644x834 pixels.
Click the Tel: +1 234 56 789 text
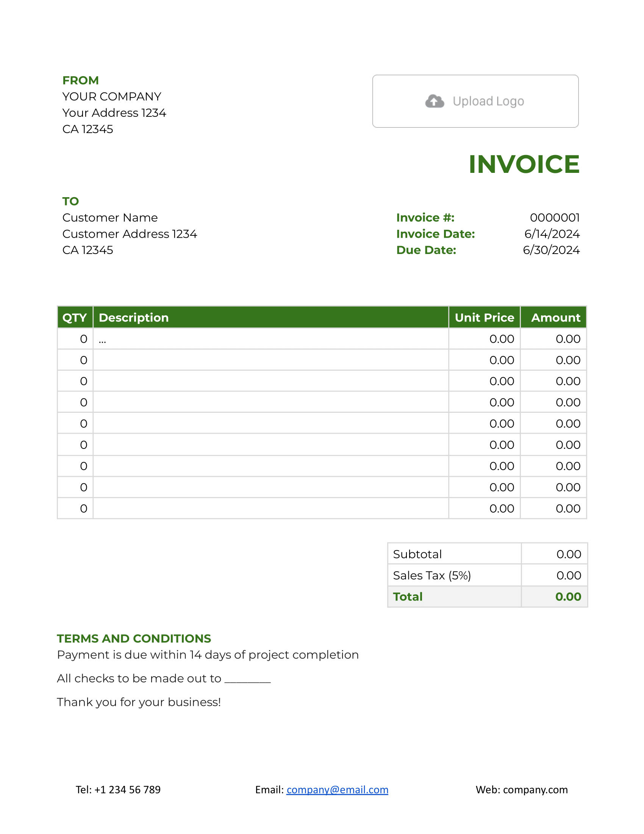[x=118, y=790]
